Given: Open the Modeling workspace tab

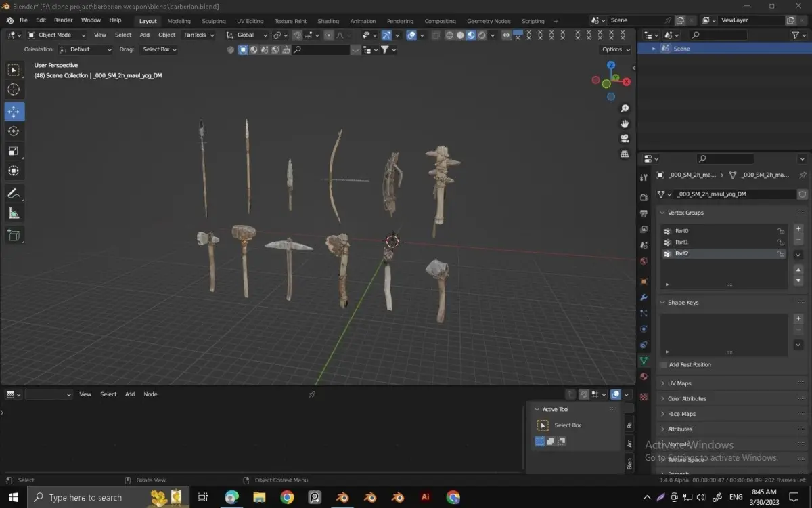Looking at the screenshot, I should 179,21.
